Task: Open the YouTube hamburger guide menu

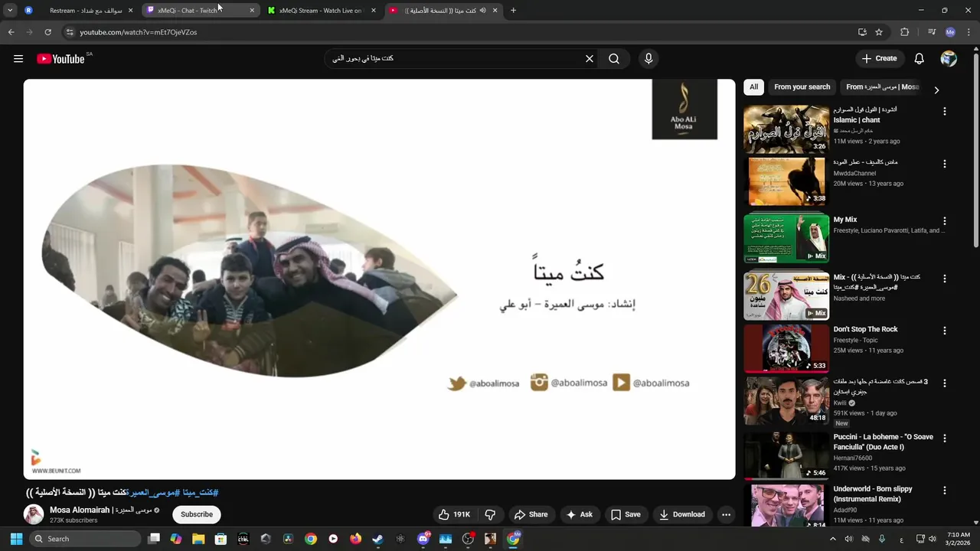Action: tap(18, 58)
